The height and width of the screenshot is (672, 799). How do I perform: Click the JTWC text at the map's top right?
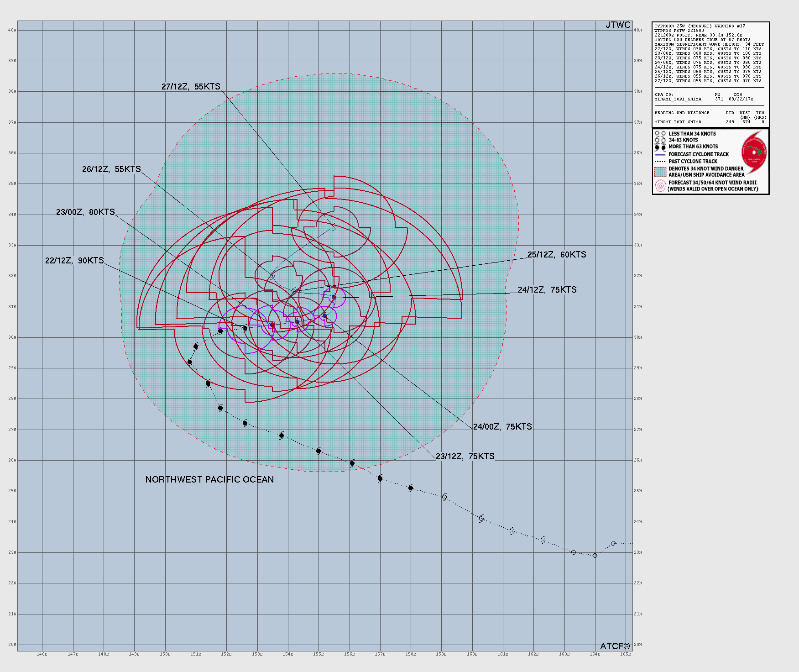coord(617,25)
